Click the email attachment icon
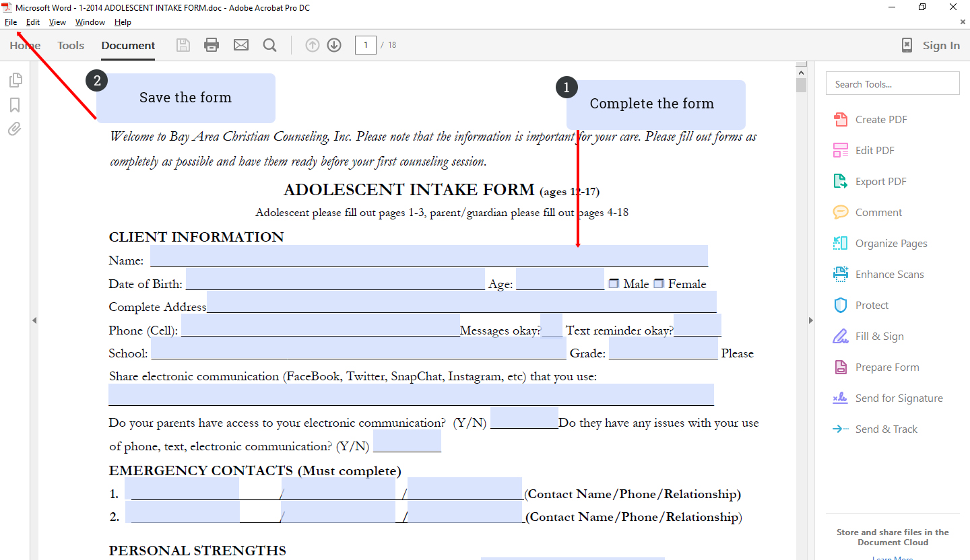 pos(241,44)
